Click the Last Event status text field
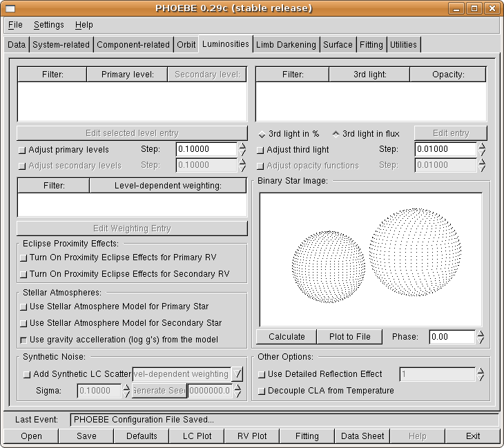This screenshot has width=504, height=448. coord(284,420)
